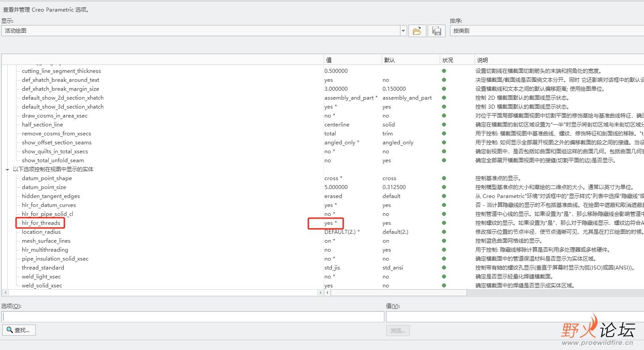Click the 默认 column header
This screenshot has width=644, height=350.
click(x=410, y=60)
